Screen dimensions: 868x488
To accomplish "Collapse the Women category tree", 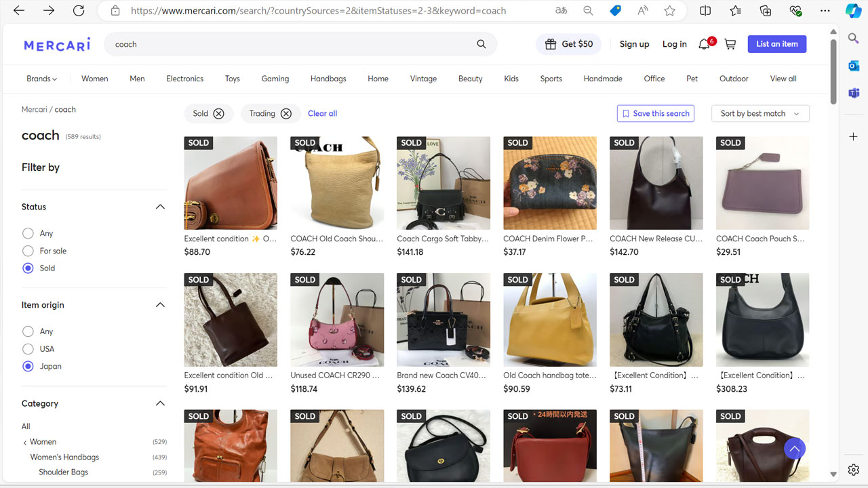I will click(x=25, y=443).
